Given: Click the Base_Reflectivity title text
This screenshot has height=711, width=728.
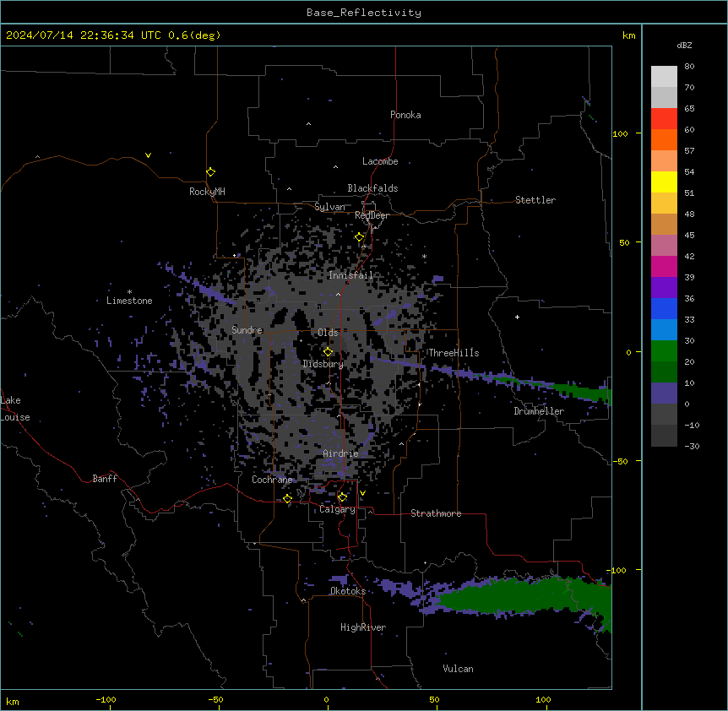Looking at the screenshot, I should pyautogui.click(x=364, y=13).
